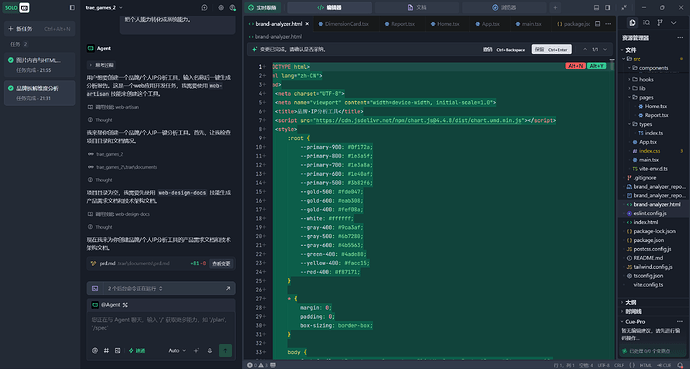The width and height of the screenshot is (690, 369).
Task: Toggle the bottom panel layout icon
Action: [596, 7]
